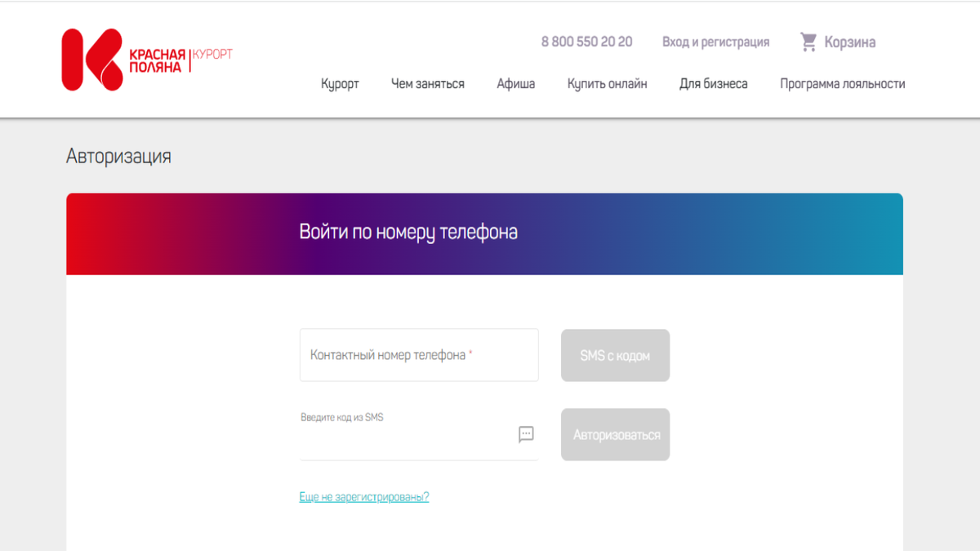Open the Курорт menu

[340, 83]
